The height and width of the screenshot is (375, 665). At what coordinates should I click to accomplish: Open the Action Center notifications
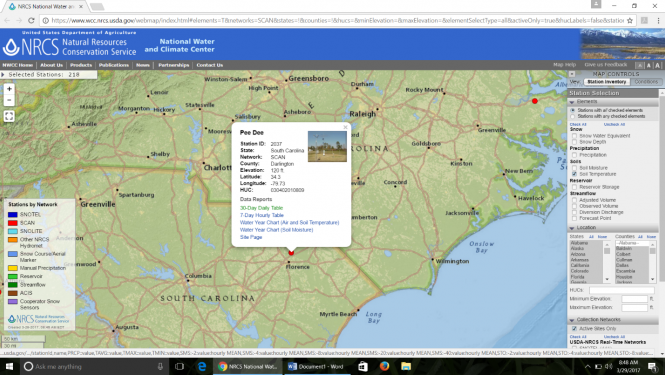coord(653,366)
